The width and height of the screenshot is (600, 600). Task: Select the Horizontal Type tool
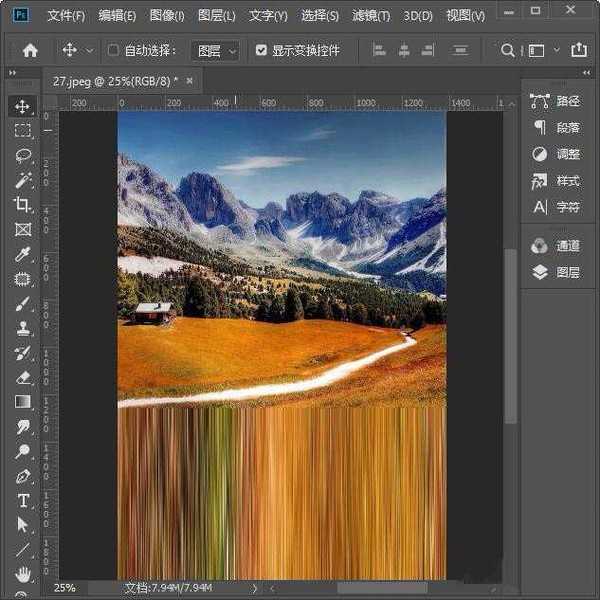[x=22, y=500]
